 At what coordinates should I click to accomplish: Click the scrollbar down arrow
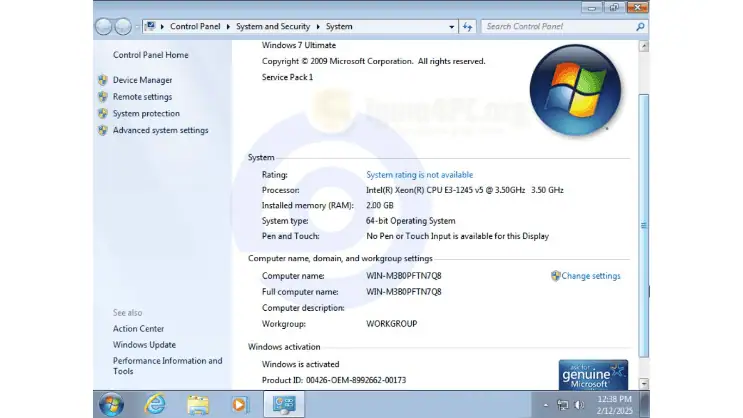pos(644,382)
